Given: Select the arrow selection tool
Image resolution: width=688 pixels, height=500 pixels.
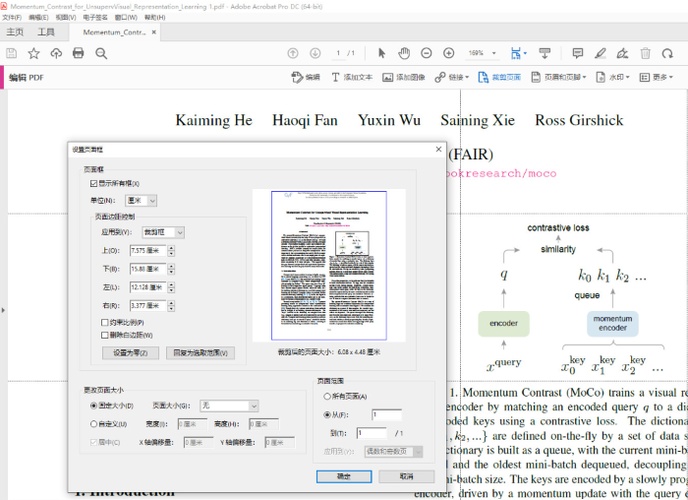Looking at the screenshot, I should [381, 54].
